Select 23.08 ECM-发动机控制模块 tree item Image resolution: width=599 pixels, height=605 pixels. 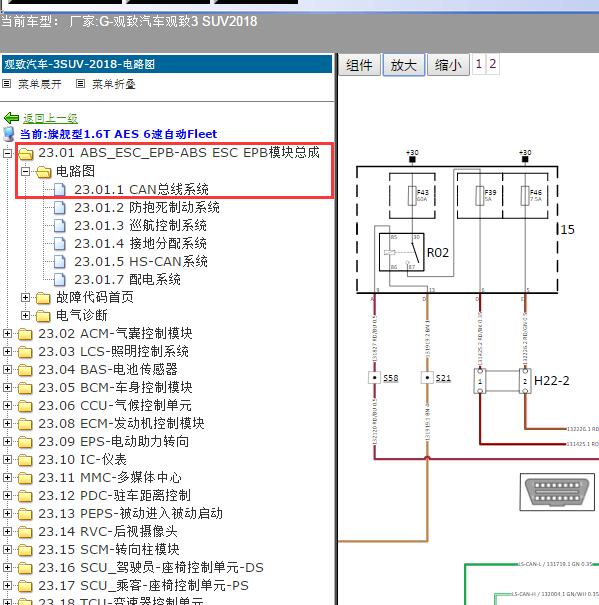point(121,424)
